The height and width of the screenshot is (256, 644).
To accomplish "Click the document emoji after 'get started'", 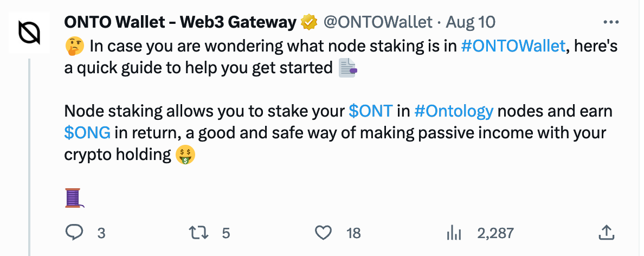I will click(x=347, y=68).
